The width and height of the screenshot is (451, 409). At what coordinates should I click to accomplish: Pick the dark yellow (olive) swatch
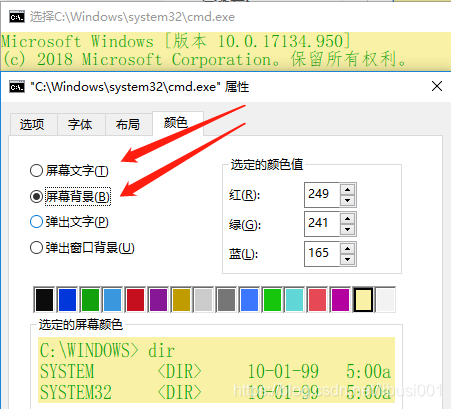(x=181, y=300)
